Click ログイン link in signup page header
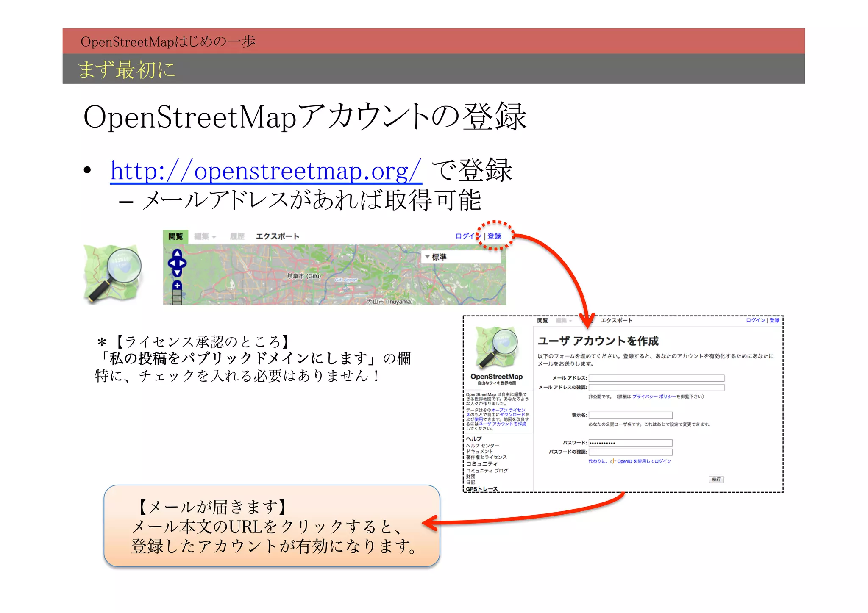868x613 pixels. tap(756, 320)
